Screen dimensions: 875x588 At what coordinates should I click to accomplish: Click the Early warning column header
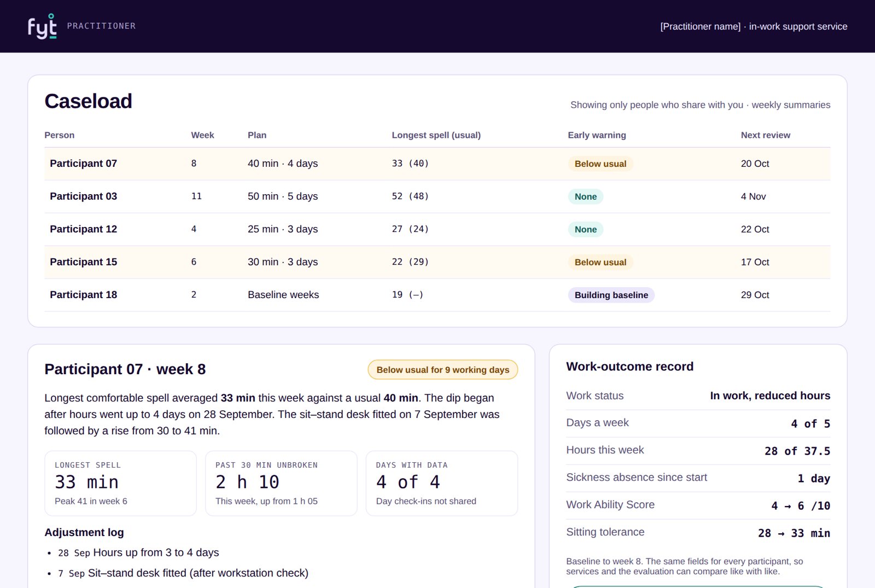[x=597, y=135]
